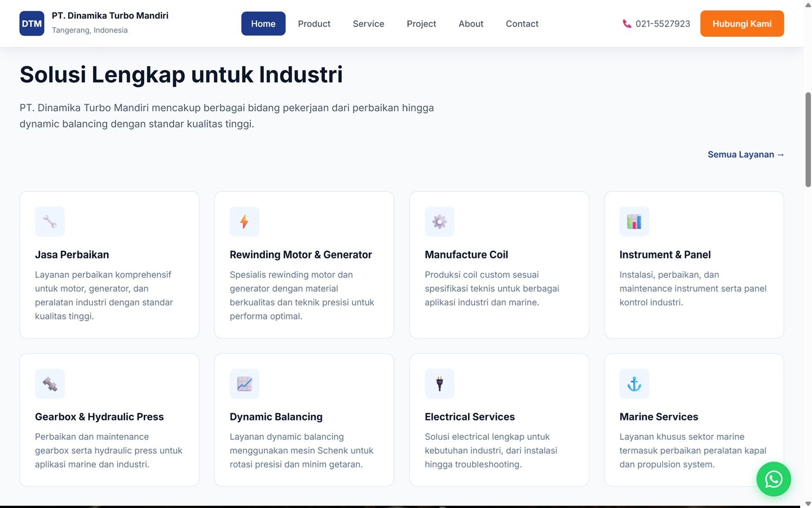Screen dimensions: 812x508
Task: Click the Solusi Lengkap untuk Industri heading
Action: point(181,75)
